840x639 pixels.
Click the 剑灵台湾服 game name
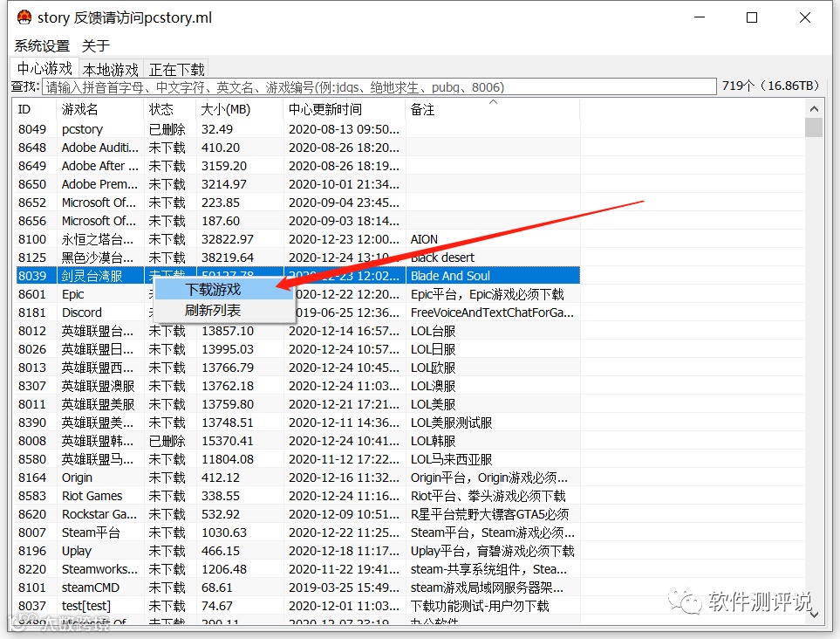(x=92, y=276)
